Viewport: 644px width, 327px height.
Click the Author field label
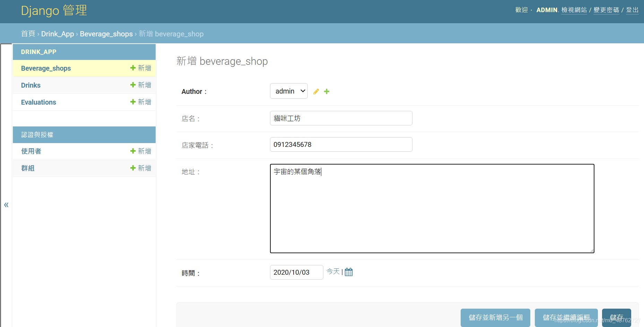tap(194, 91)
